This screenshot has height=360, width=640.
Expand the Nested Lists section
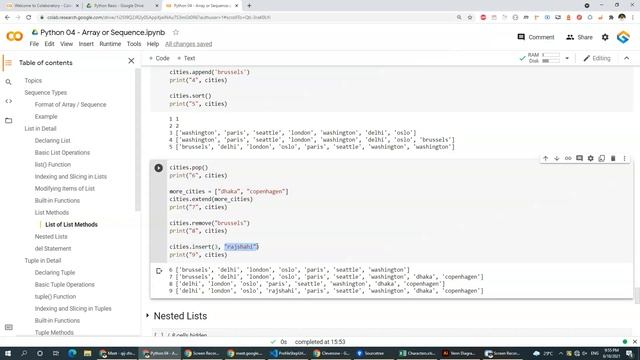148,316
